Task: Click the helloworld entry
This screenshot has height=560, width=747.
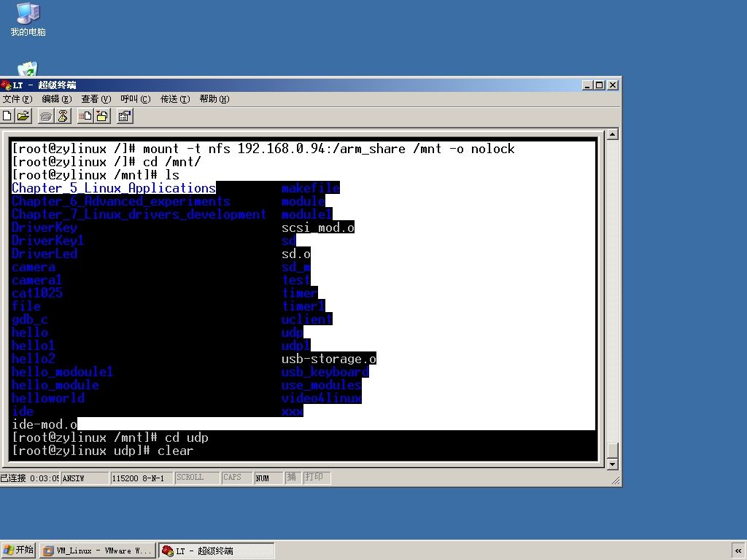Action: tap(48, 398)
